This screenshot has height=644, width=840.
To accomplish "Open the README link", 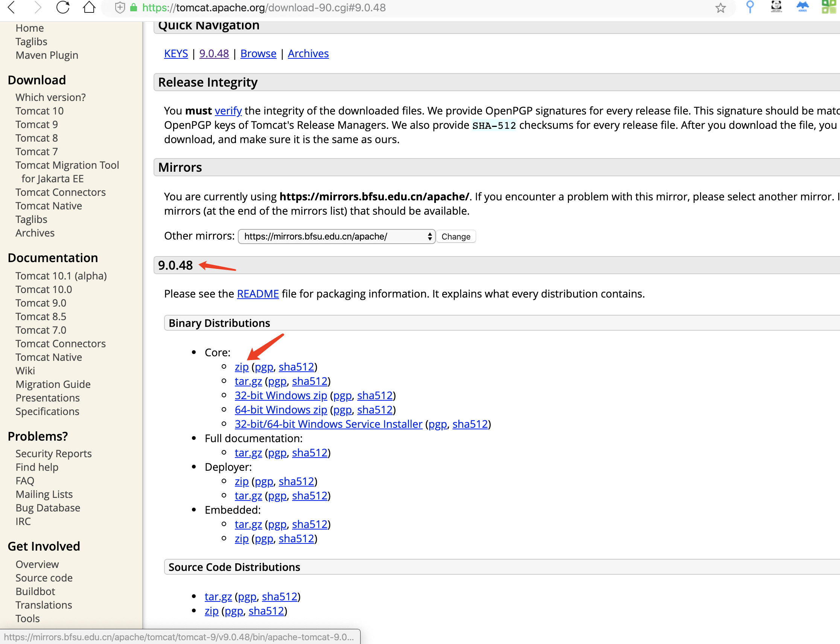I will tap(258, 294).
